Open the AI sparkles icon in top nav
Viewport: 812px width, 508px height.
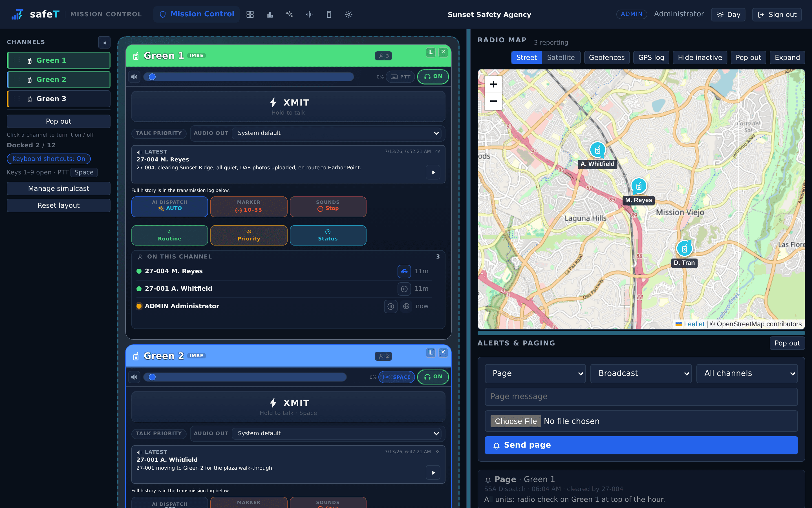[x=289, y=14]
